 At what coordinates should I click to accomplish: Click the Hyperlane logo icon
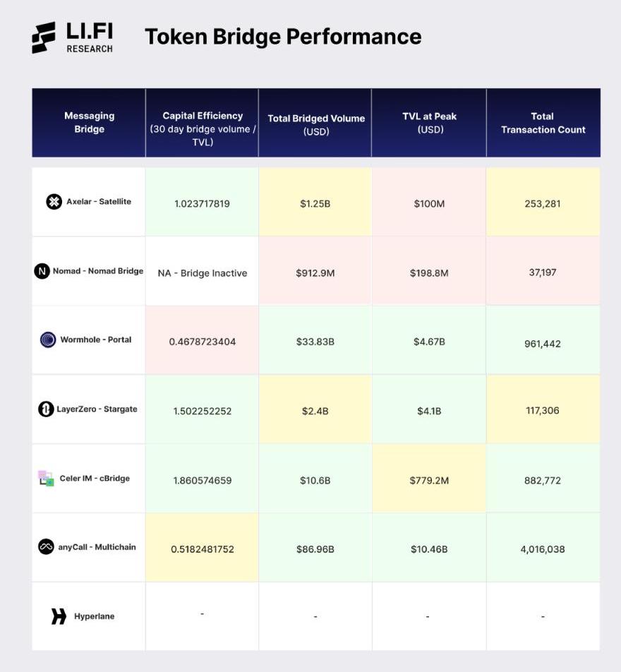pyautogui.click(x=59, y=616)
